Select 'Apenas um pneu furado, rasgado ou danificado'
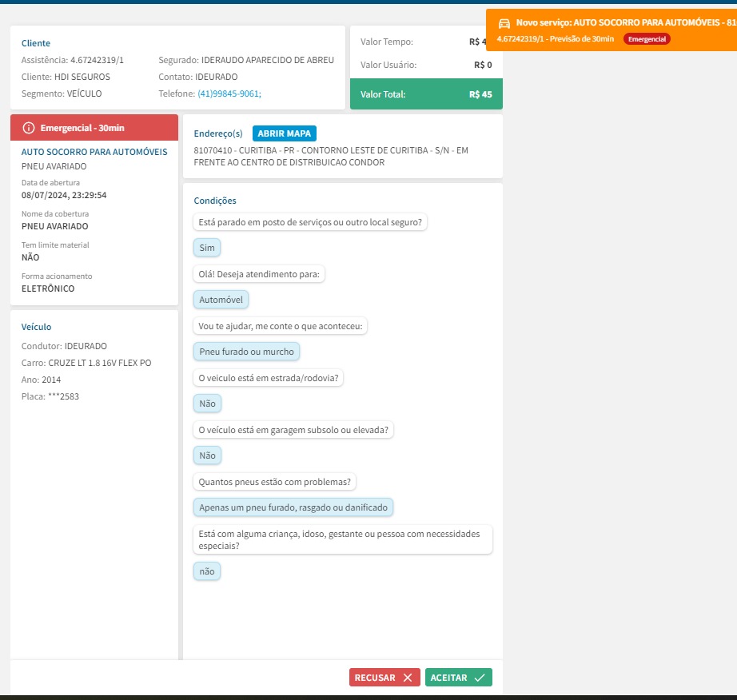 pyautogui.click(x=293, y=507)
